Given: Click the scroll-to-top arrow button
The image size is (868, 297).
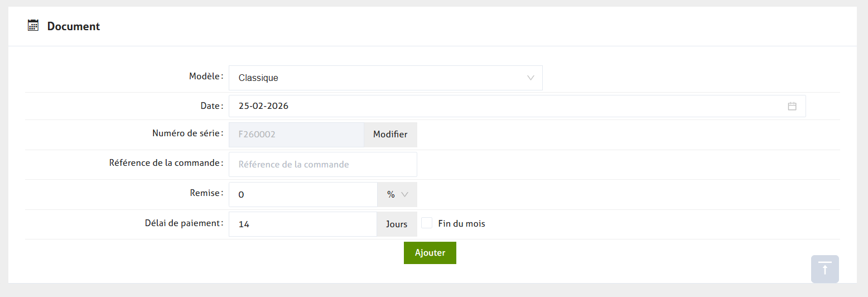Looking at the screenshot, I should click(x=825, y=269).
